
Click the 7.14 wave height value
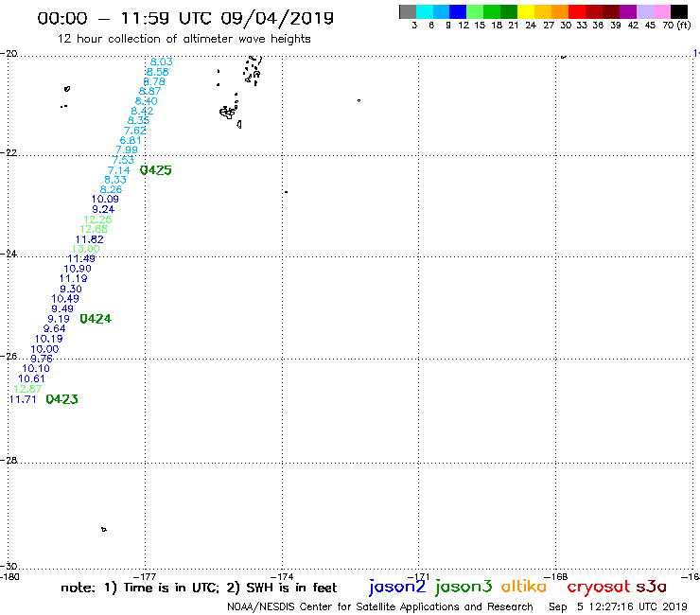pyautogui.click(x=119, y=170)
